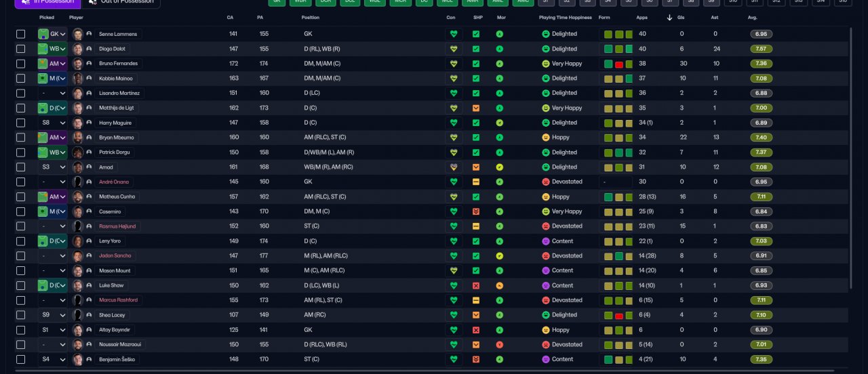868x374 pixels.
Task: Open Harry Maguire S8 substitute dropdown
Action: click(52, 123)
